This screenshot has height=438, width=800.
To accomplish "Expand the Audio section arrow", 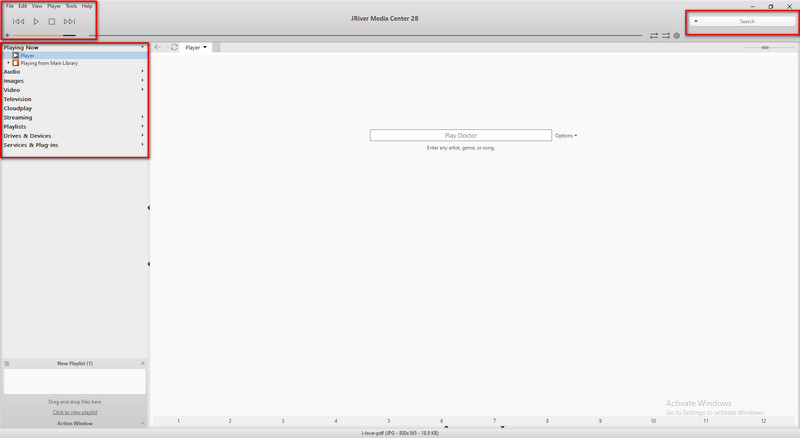I will point(142,71).
